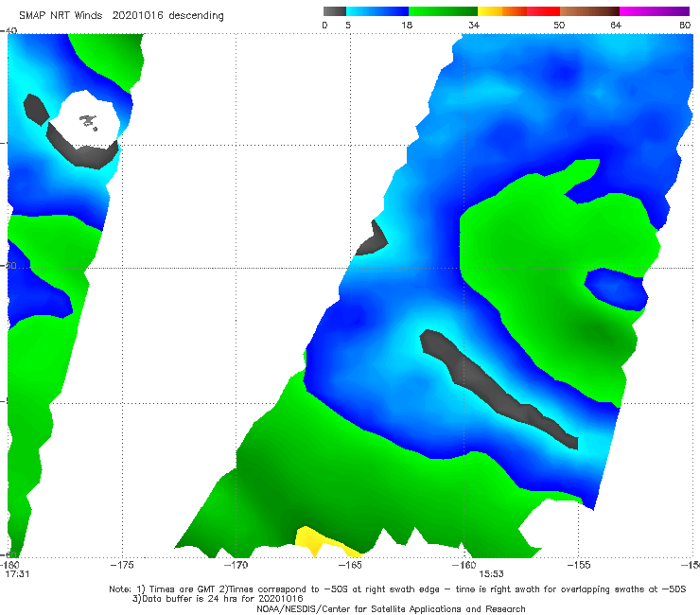Click the green 18-34 segment of color bar
Viewport: 700px width, 615px height.
tap(443, 11)
